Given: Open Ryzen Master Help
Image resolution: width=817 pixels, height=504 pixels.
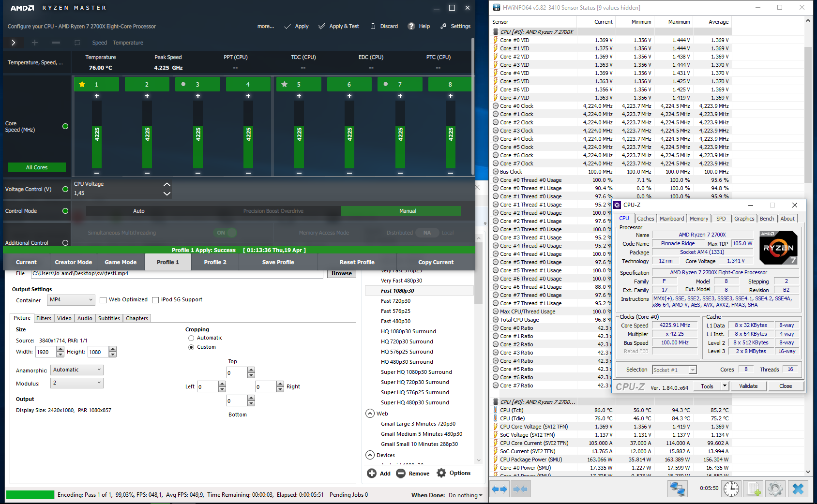Looking at the screenshot, I should (x=419, y=26).
